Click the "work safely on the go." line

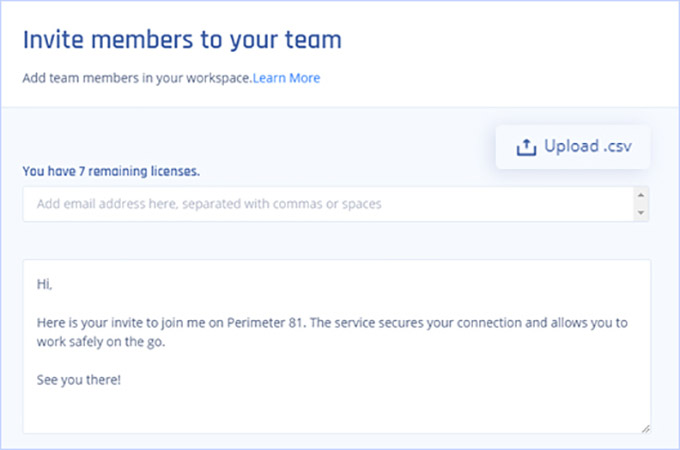click(x=101, y=342)
